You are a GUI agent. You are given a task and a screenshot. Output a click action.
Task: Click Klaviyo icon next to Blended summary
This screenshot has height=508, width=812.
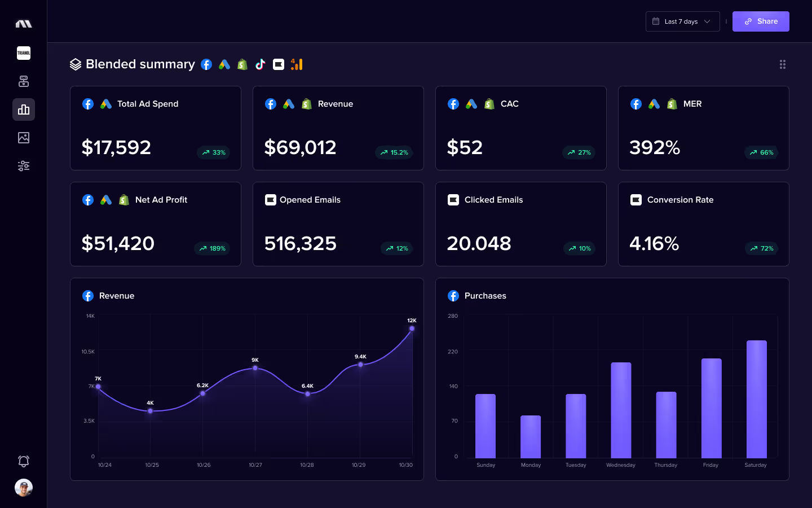(x=279, y=64)
